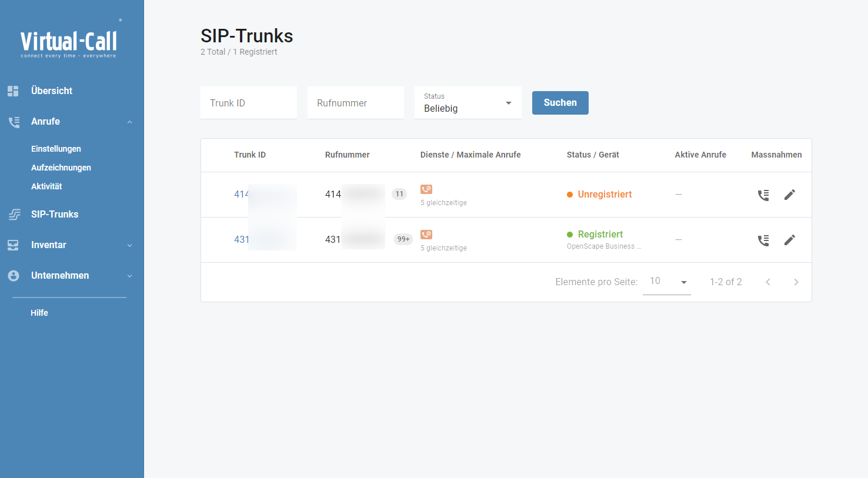
Task: Open the Einstellungen menu entry
Action: [56, 149]
